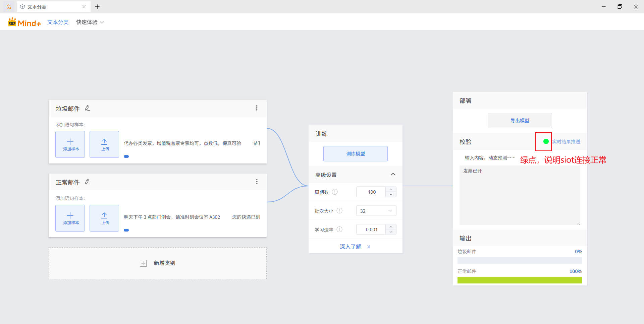Image resolution: width=644 pixels, height=324 pixels.
Task: Edit the 正常邮件 class name pencil icon
Action: click(88, 182)
